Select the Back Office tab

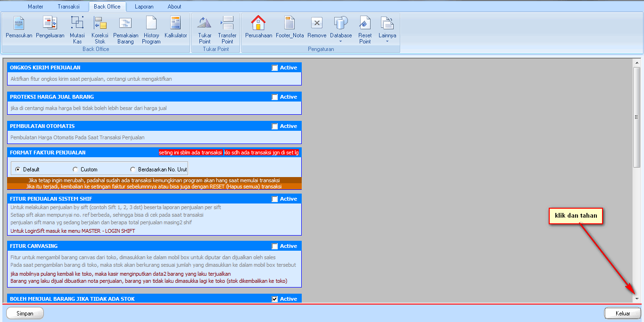click(107, 7)
